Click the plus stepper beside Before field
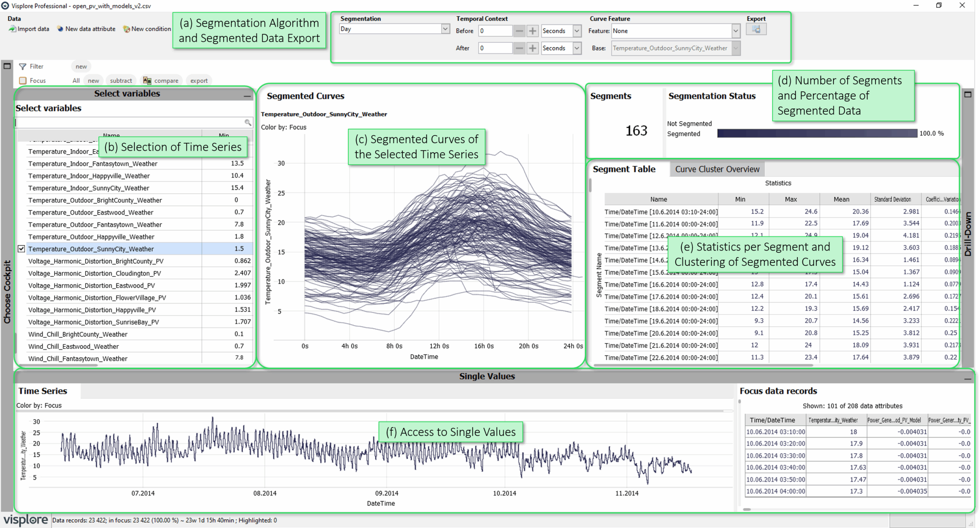The width and height of the screenshot is (980, 528). 532,31
